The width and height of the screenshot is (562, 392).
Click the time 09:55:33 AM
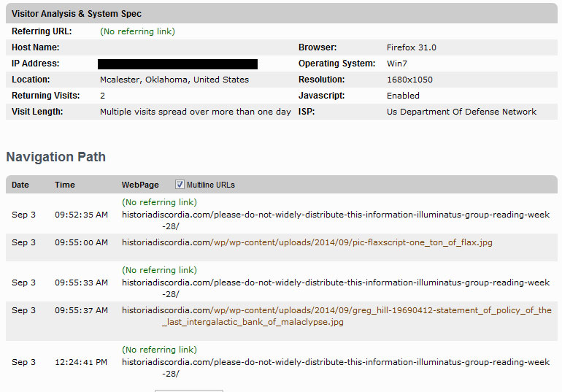81,283
